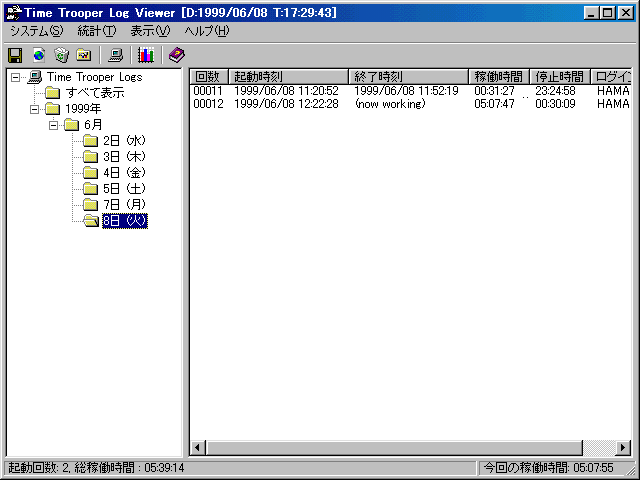Open the 表示(V) menu
640x480 pixels.
(150, 31)
